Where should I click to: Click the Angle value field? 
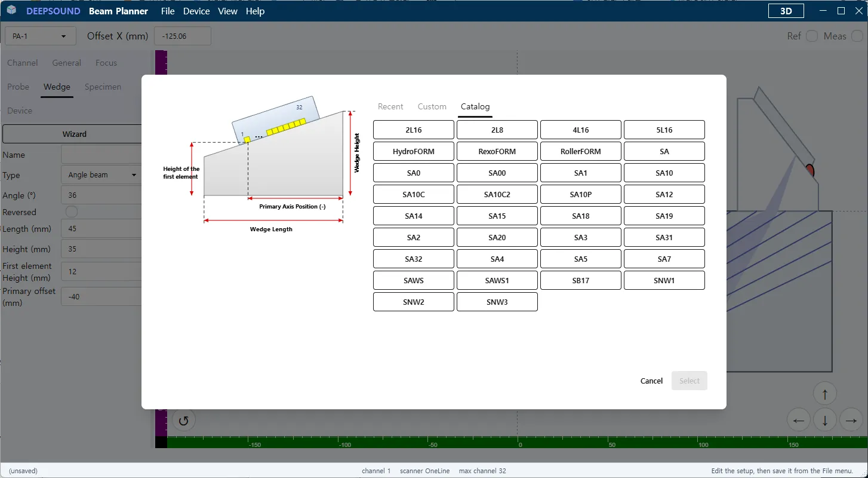(x=101, y=195)
